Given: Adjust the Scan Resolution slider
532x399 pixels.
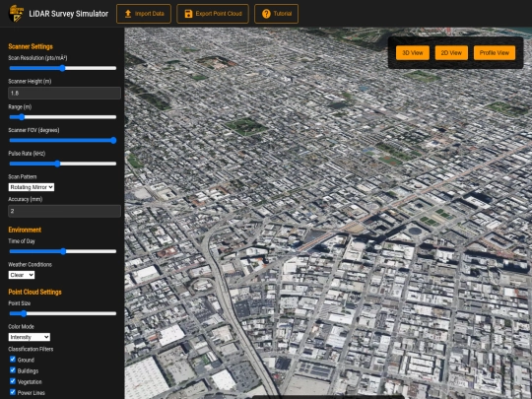Looking at the screenshot, I should (63, 68).
